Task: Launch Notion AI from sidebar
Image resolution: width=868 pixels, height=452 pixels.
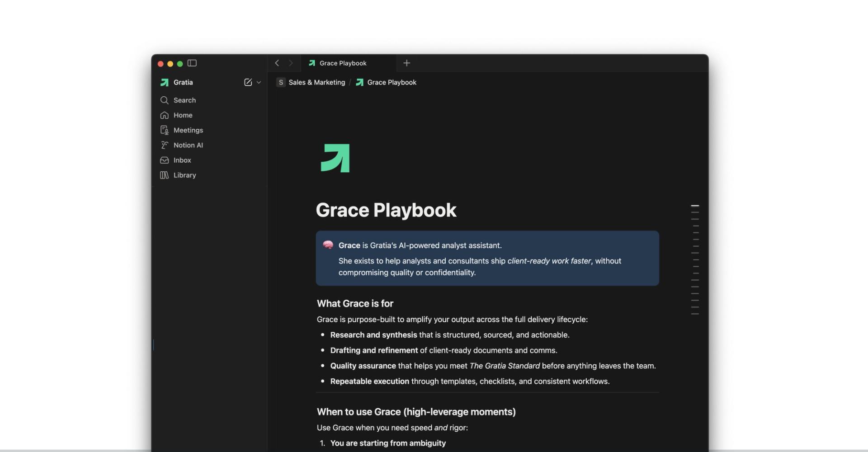Action: pyautogui.click(x=188, y=145)
